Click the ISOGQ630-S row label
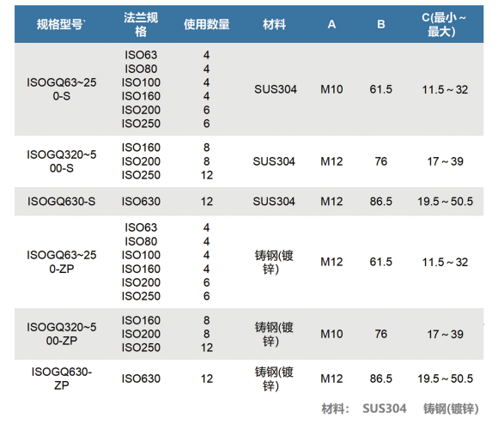Screen dimensions: 504x430 62,202
